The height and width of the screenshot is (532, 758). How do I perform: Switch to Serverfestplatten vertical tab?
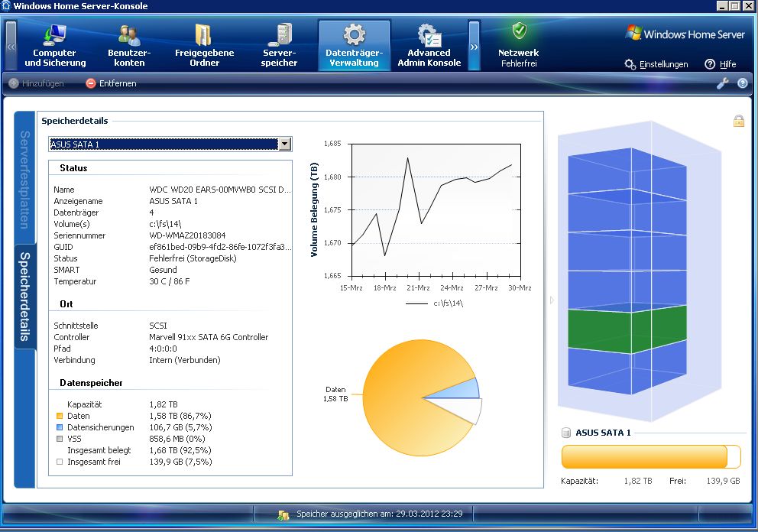point(25,179)
